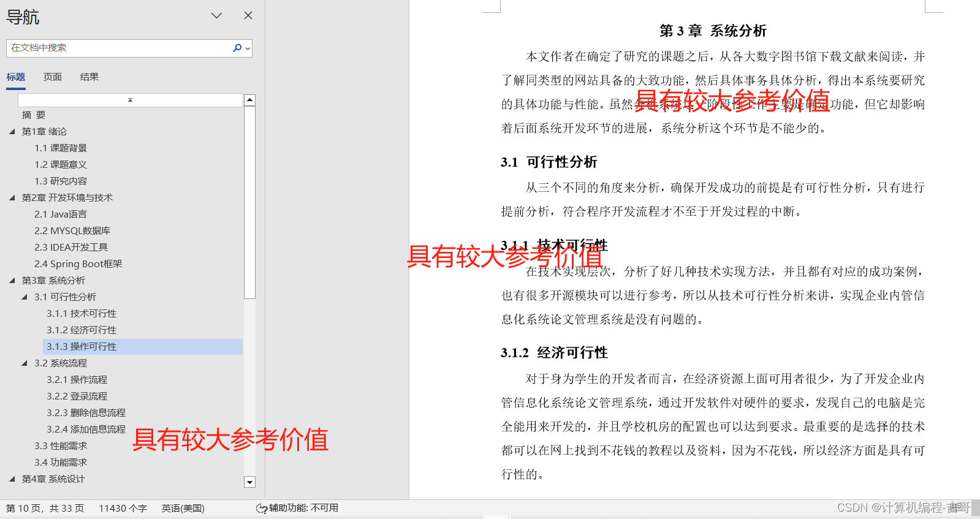
Task: Go to heading 2.3 IDEA开发工具
Action: click(x=71, y=248)
